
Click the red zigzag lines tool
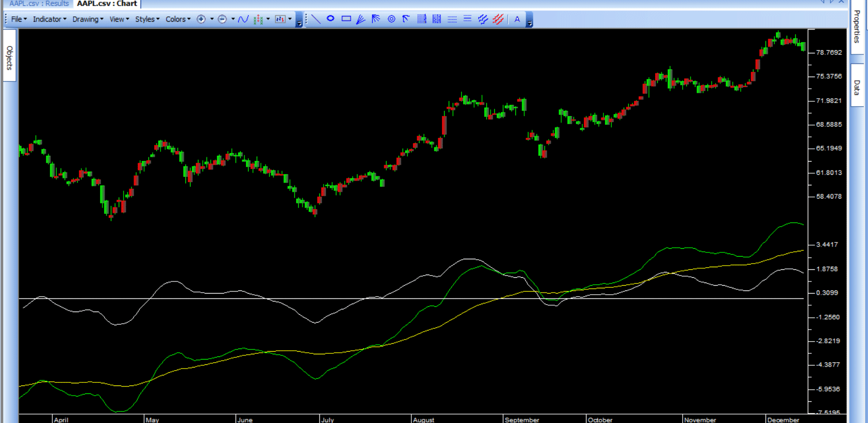coord(498,19)
